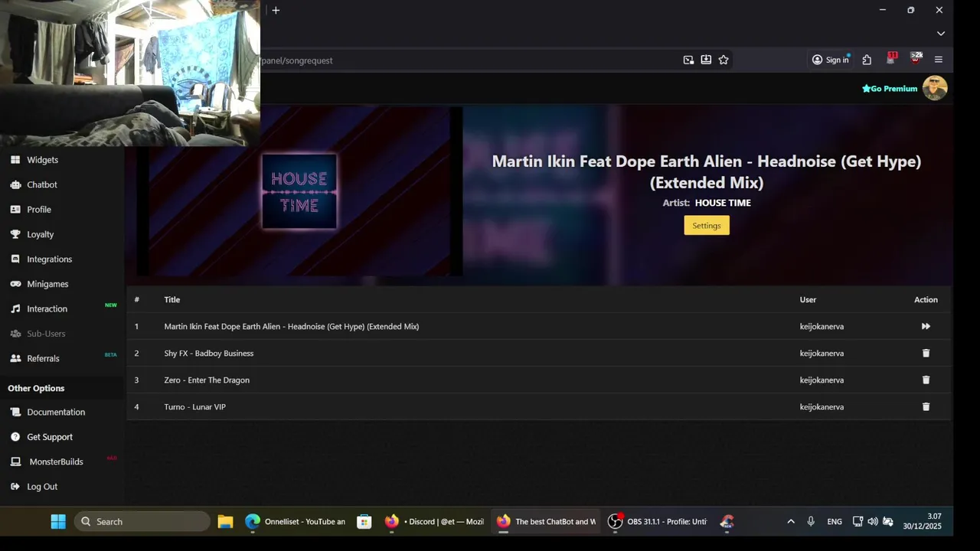The width and height of the screenshot is (980, 551).
Task: Open the browser hamburger menu
Action: pyautogui.click(x=939, y=60)
